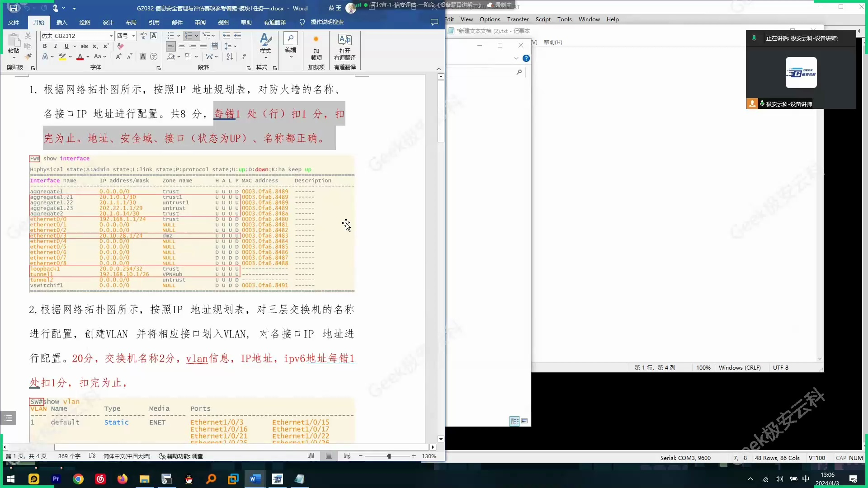Click the 操作说明搜索 button
Image resolution: width=868 pixels, height=488 pixels.
327,22
